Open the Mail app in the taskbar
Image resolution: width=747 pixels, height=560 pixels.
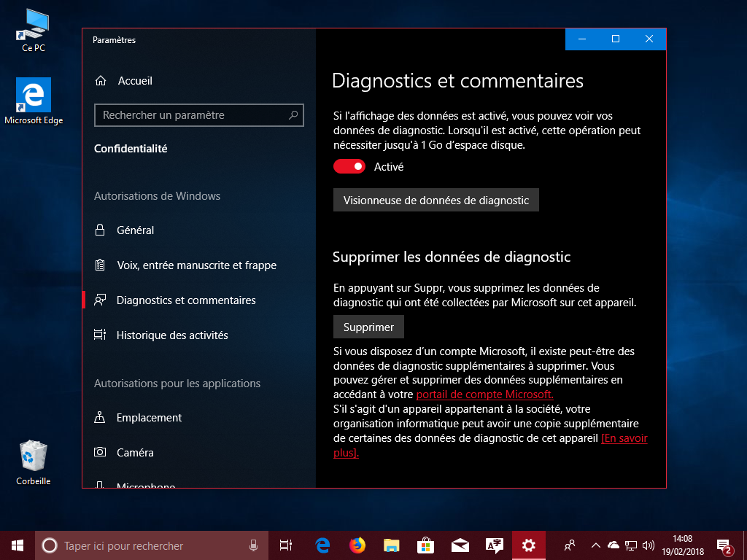[x=460, y=545]
